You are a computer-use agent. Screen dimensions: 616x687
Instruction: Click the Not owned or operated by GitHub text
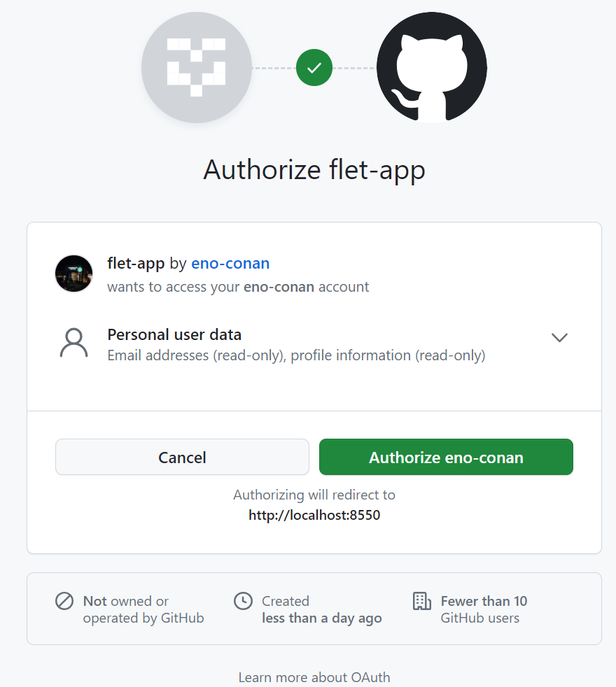point(143,609)
